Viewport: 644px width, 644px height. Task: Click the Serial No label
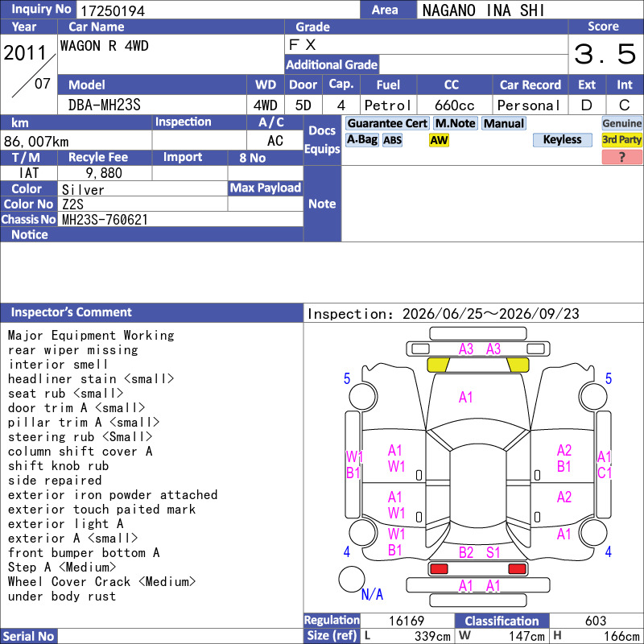pos(28,636)
